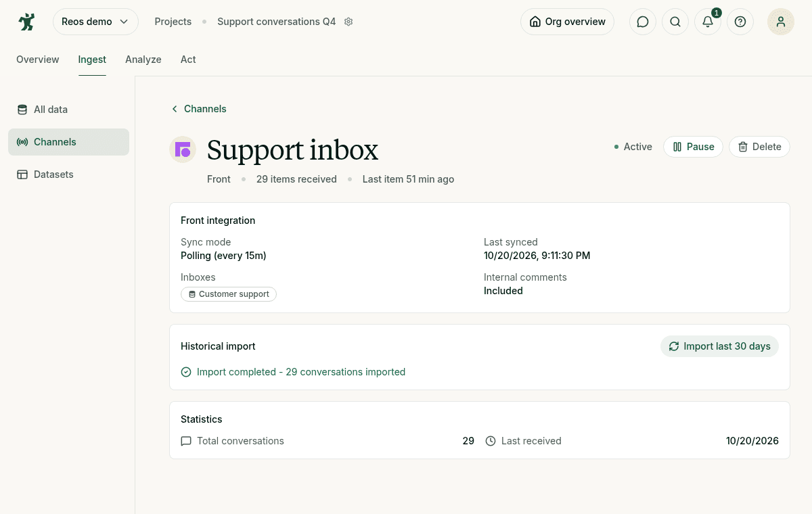The width and height of the screenshot is (812, 514).
Task: Switch to the Overview tab
Action: click(x=38, y=60)
